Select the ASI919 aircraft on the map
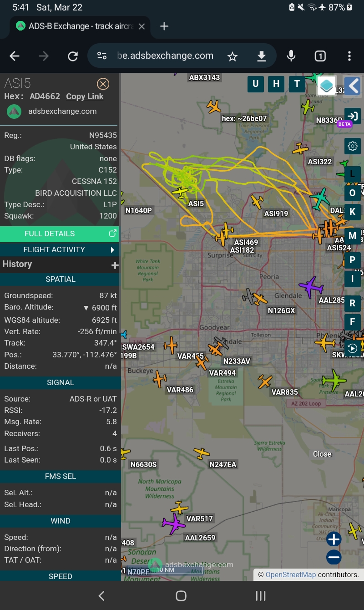364x610 pixels. [x=257, y=201]
